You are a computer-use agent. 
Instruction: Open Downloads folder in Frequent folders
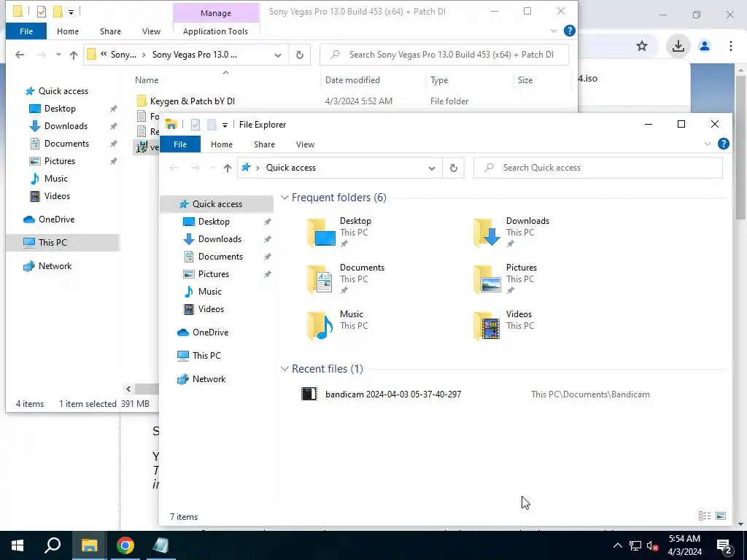tap(511, 232)
